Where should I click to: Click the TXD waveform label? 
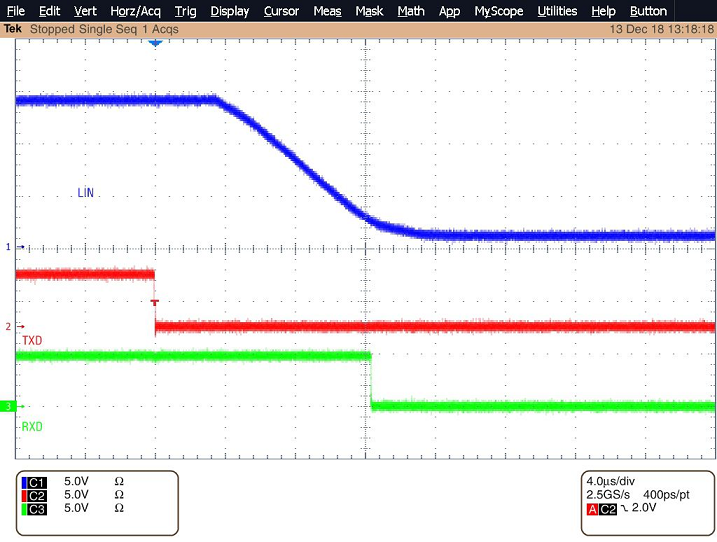click(32, 340)
